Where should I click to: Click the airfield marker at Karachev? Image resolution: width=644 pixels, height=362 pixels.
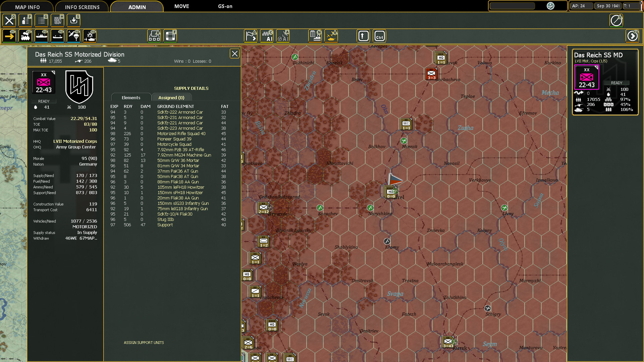[320, 208]
